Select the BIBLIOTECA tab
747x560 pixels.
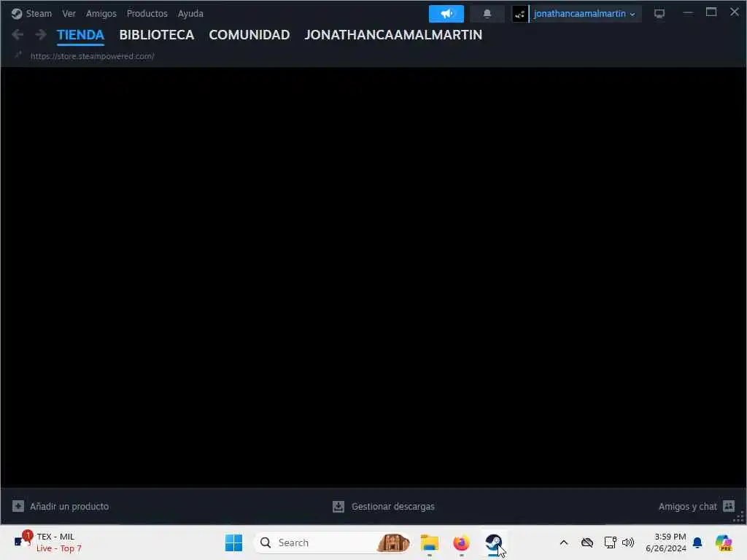coord(156,35)
